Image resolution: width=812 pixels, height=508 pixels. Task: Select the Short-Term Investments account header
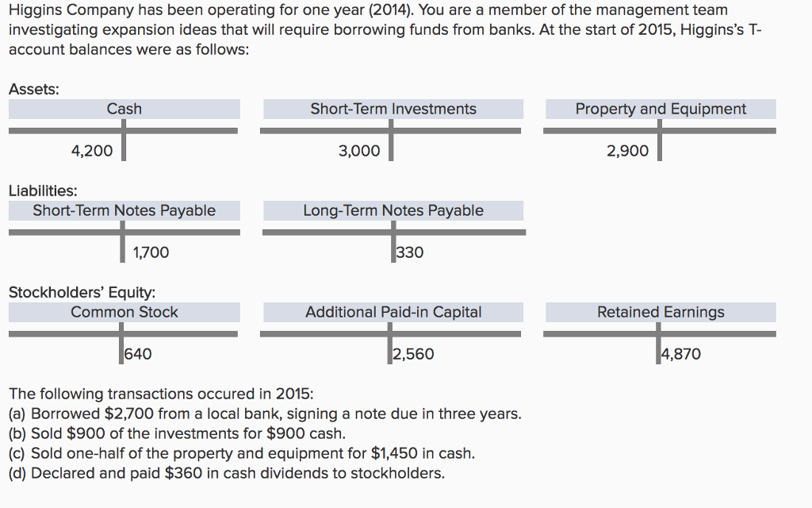[393, 109]
